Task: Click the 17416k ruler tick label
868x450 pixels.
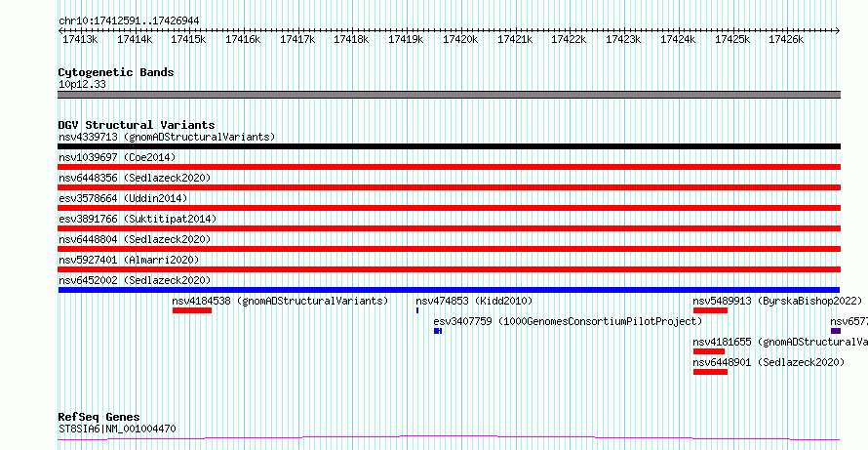Action: click(x=243, y=39)
